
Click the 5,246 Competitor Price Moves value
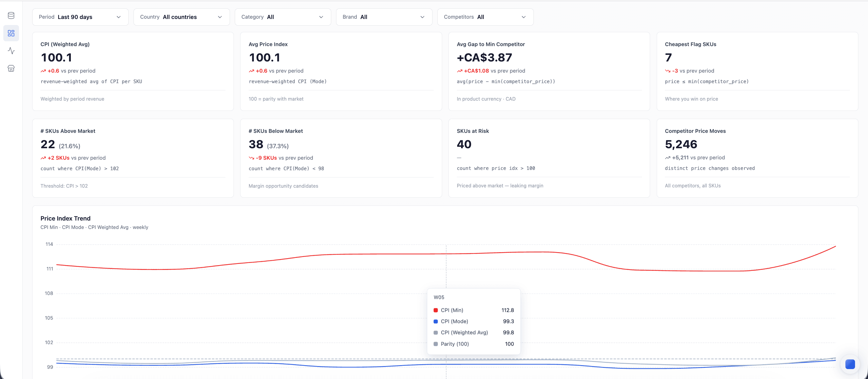coord(681,144)
